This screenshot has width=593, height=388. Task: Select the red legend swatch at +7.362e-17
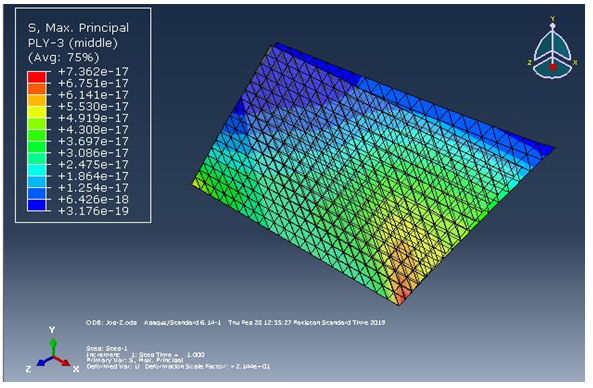(x=37, y=77)
